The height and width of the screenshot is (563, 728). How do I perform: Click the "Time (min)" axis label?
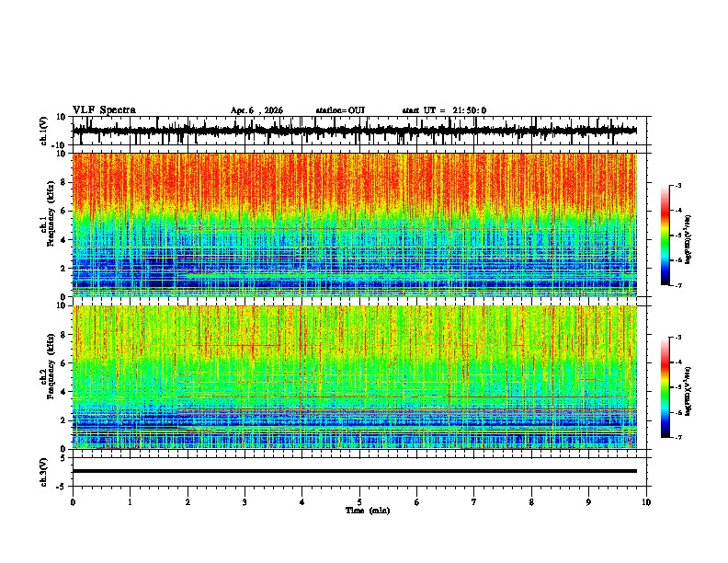click(x=368, y=511)
